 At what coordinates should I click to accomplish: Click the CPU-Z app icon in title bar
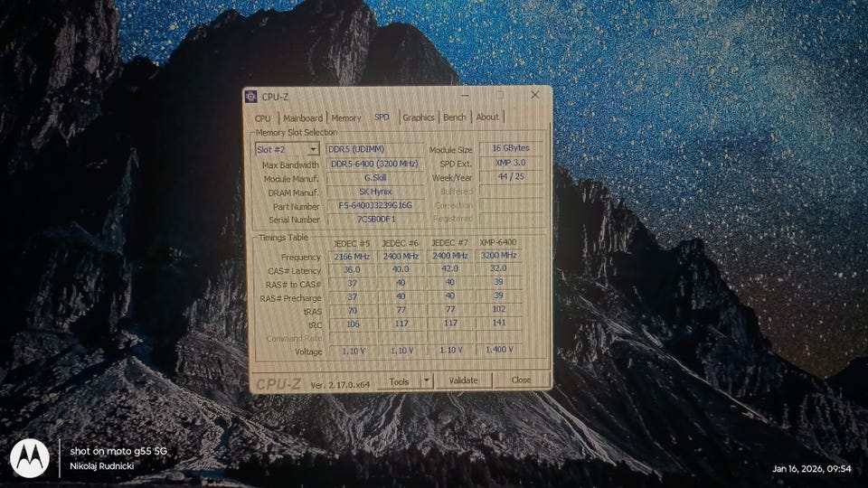click(251, 97)
